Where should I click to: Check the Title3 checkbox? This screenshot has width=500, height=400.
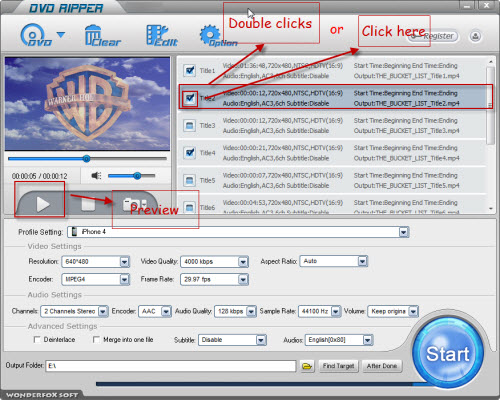[190, 125]
